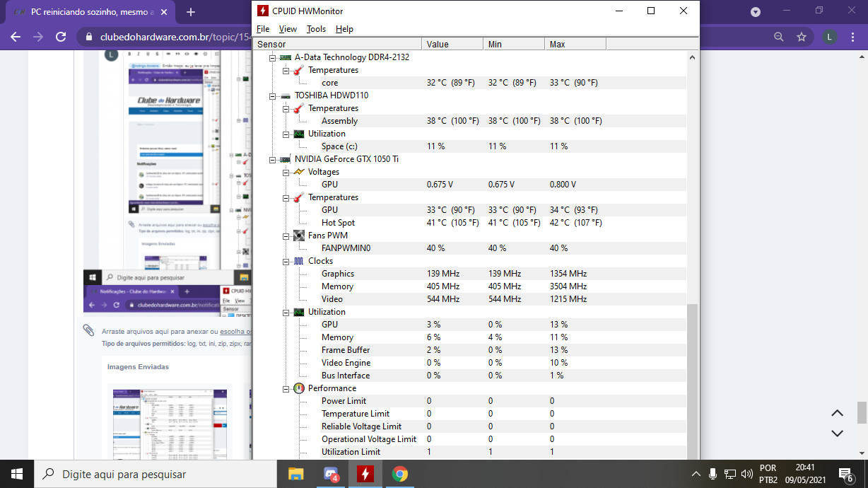Collapse the Utilization group under TOSHIBA HDWD110
This screenshot has height=488, width=868.
coord(286,134)
